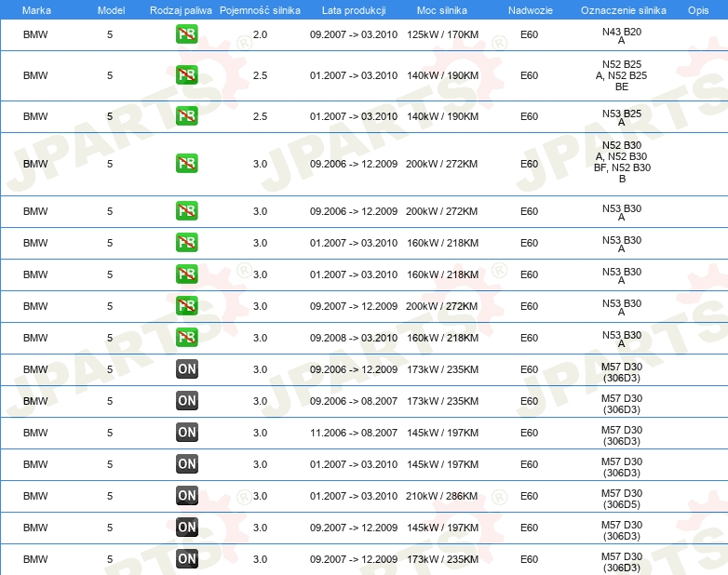
Task: Click diesel ON icon in the 210kW / 286KM row
Action: coord(186,495)
